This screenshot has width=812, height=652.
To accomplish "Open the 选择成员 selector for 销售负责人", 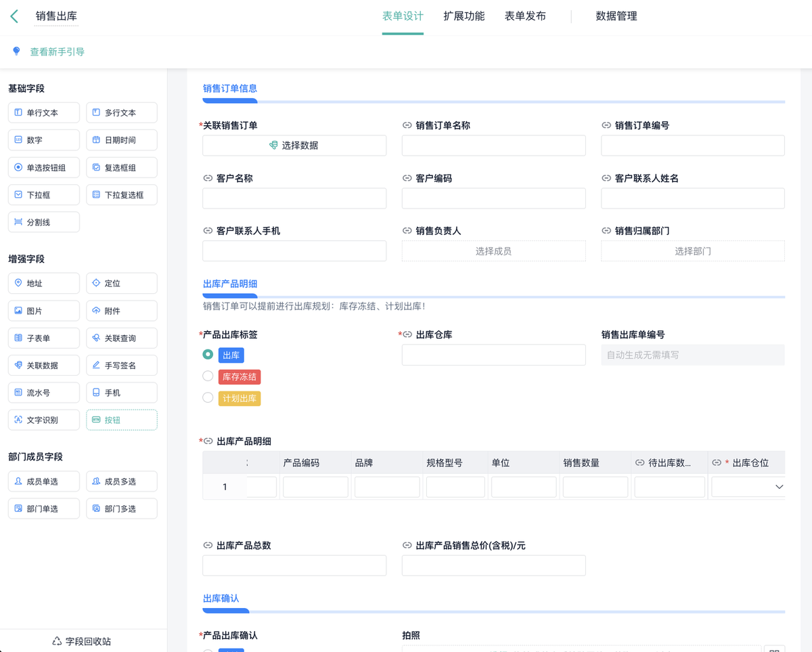I will coord(494,251).
